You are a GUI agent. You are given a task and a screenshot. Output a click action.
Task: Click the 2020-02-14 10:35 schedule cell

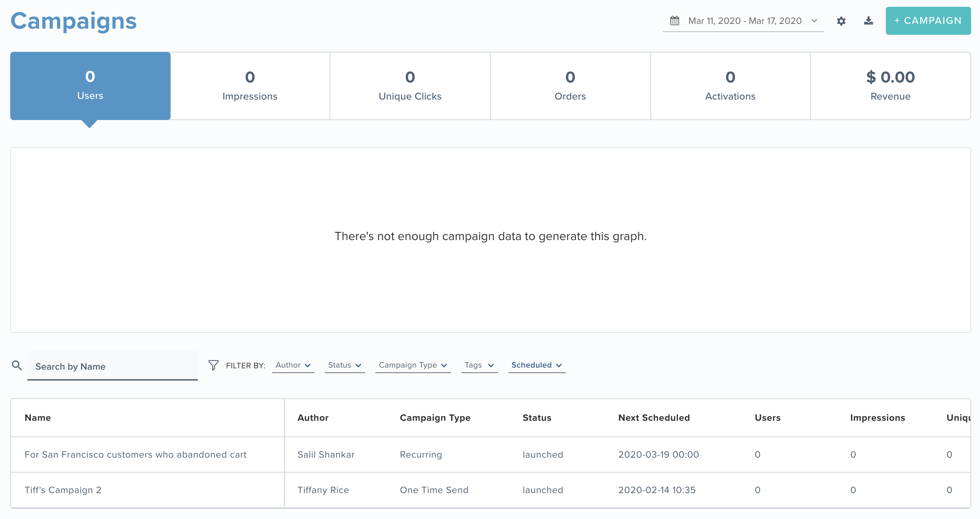(x=657, y=490)
